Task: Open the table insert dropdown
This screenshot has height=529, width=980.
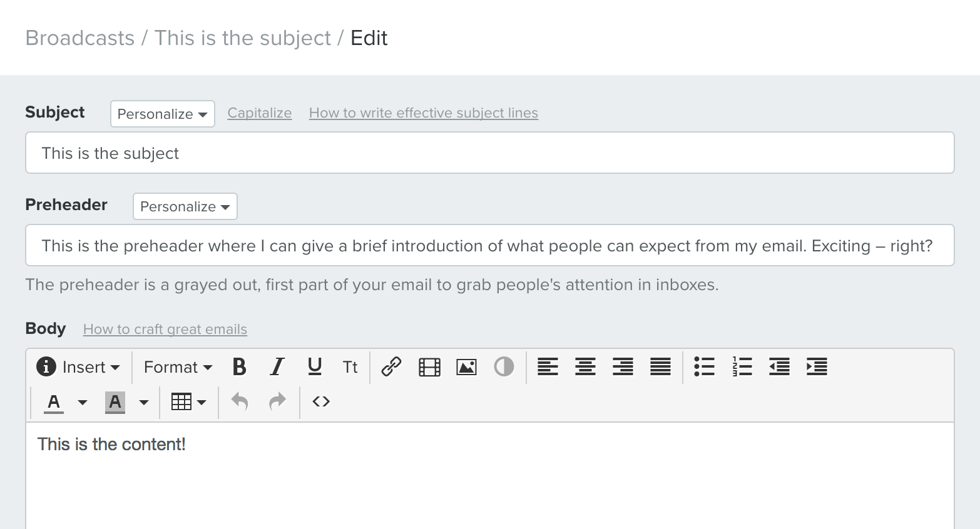Action: 188,402
